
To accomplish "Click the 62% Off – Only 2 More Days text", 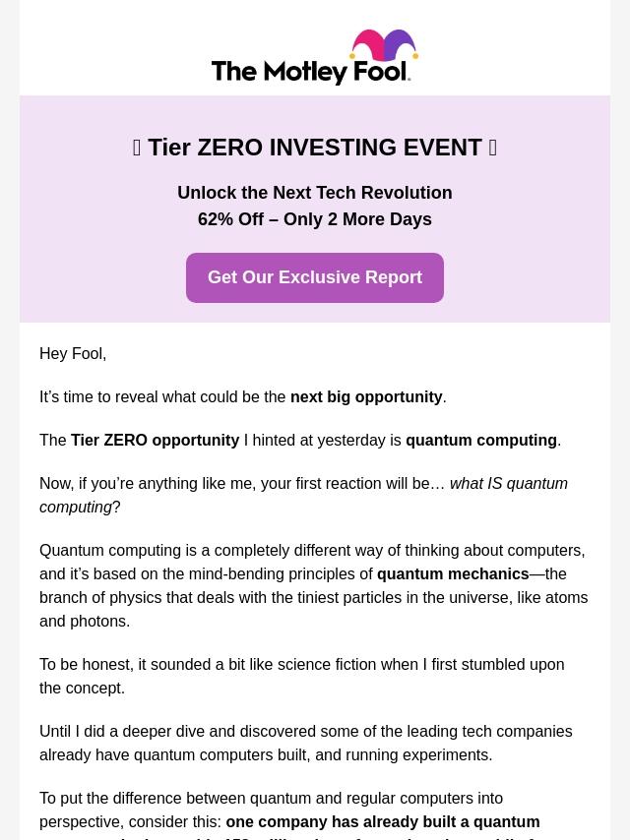I will pos(315,219).
